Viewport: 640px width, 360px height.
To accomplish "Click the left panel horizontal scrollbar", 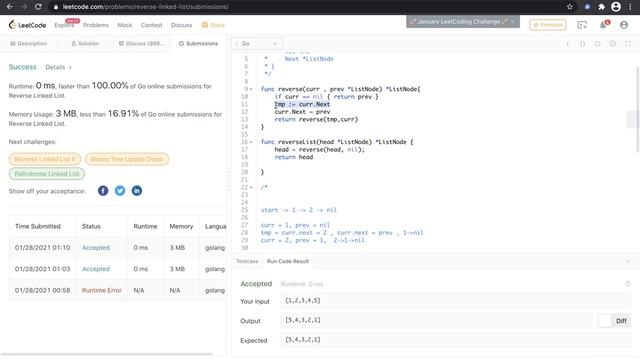I will click(107, 354).
